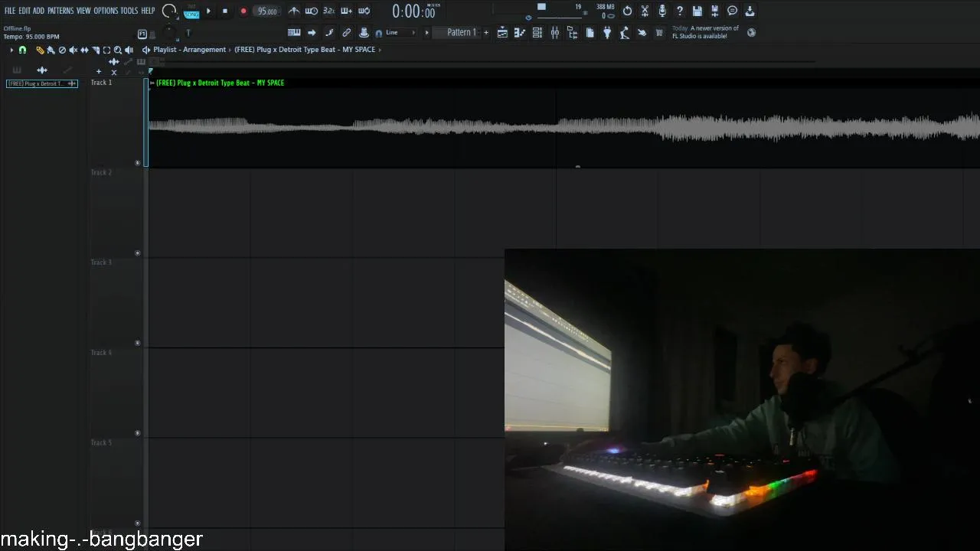The width and height of the screenshot is (980, 551).
Task: Open the VIEW menu
Action: pos(83,11)
